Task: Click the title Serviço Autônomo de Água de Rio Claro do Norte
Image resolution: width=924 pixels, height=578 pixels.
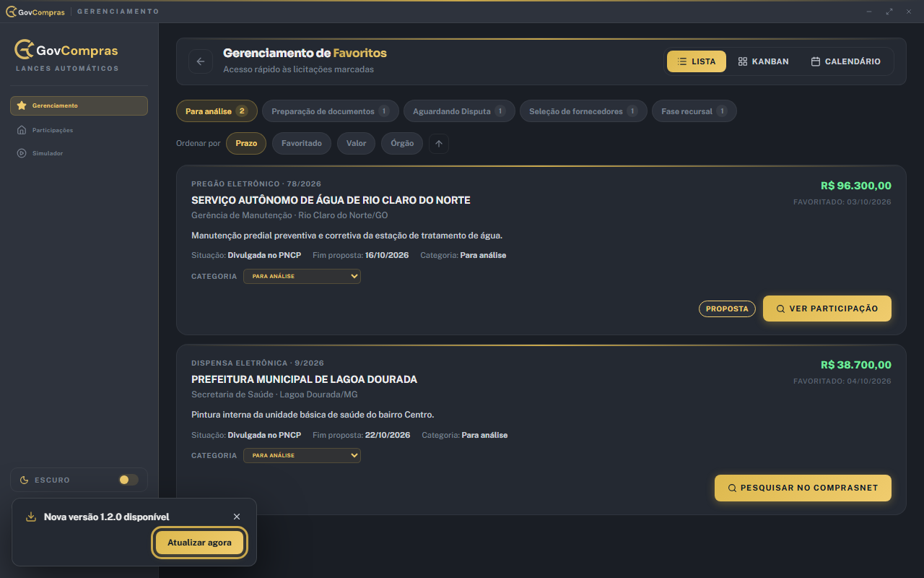Action: [331, 200]
